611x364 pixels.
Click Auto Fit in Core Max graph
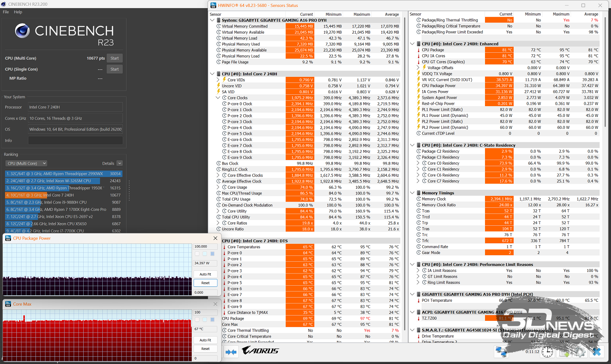[x=205, y=340]
